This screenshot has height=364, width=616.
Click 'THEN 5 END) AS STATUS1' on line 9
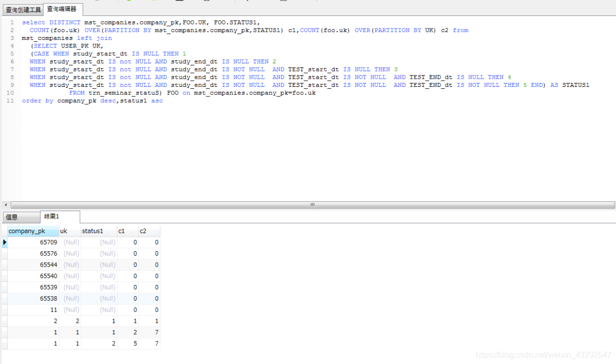pos(547,85)
